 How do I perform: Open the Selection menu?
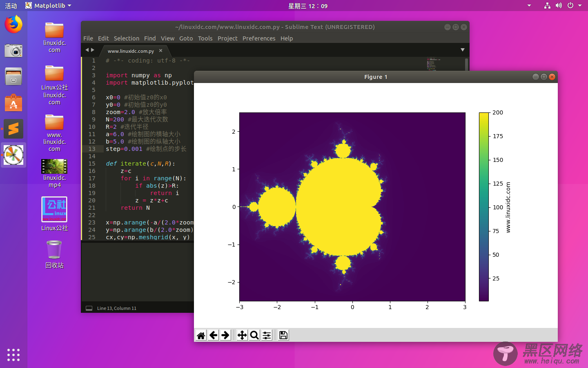coord(127,38)
